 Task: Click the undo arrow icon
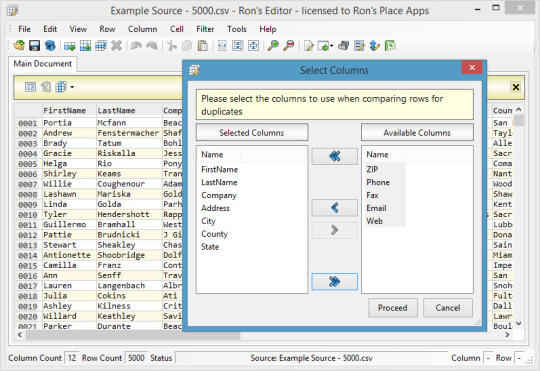coord(136,45)
